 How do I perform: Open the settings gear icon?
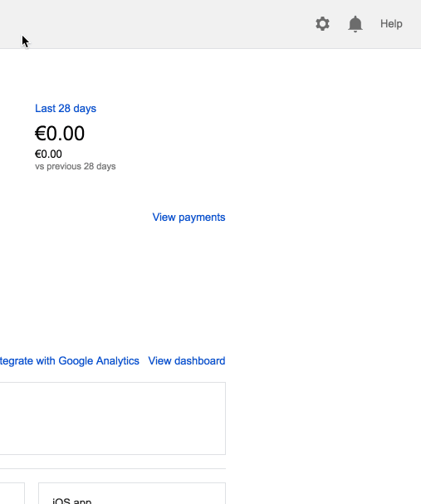point(322,24)
